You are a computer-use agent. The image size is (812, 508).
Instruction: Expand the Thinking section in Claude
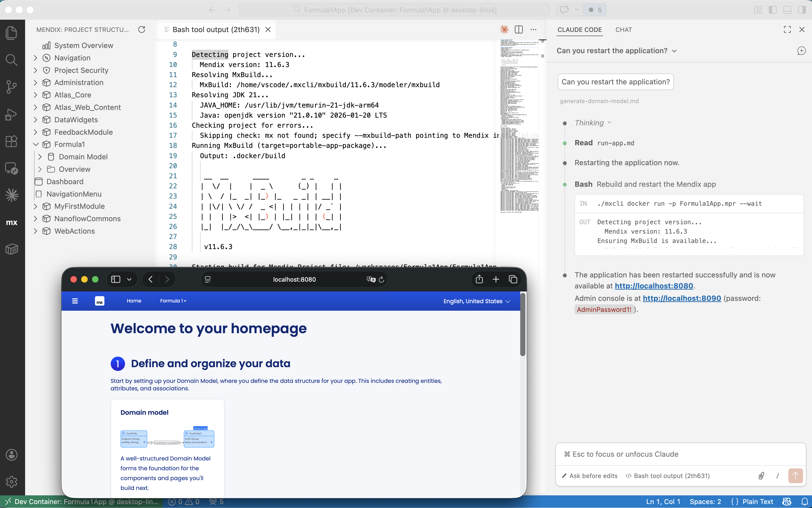pos(593,123)
